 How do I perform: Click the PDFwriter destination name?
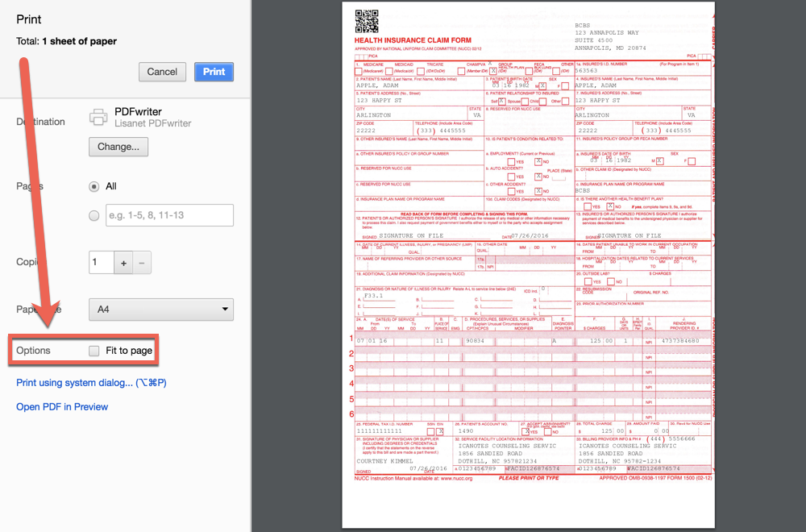click(138, 112)
